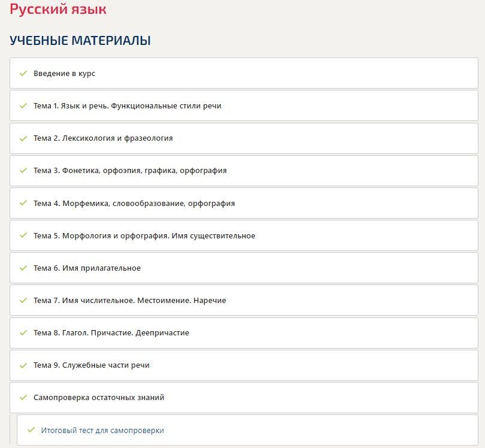This screenshot has width=485, height=448.
Task: Click the completion checkmark for Тема 2
Action: 23,138
